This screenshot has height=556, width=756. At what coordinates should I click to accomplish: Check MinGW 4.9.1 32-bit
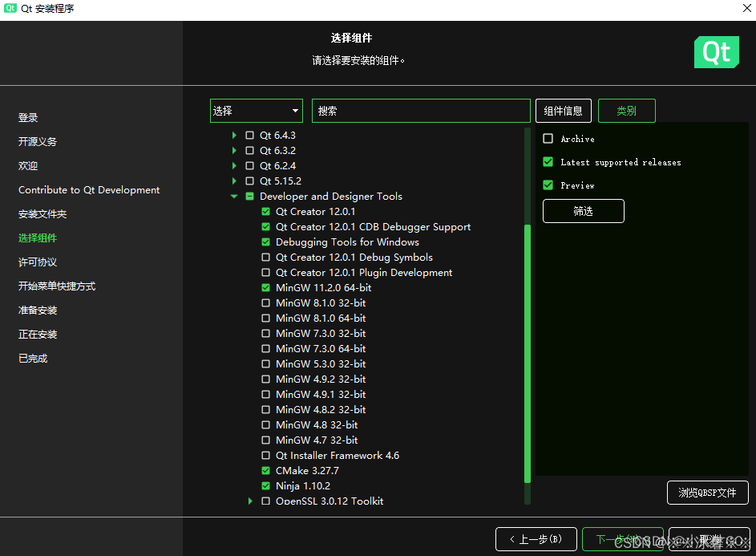click(x=265, y=394)
